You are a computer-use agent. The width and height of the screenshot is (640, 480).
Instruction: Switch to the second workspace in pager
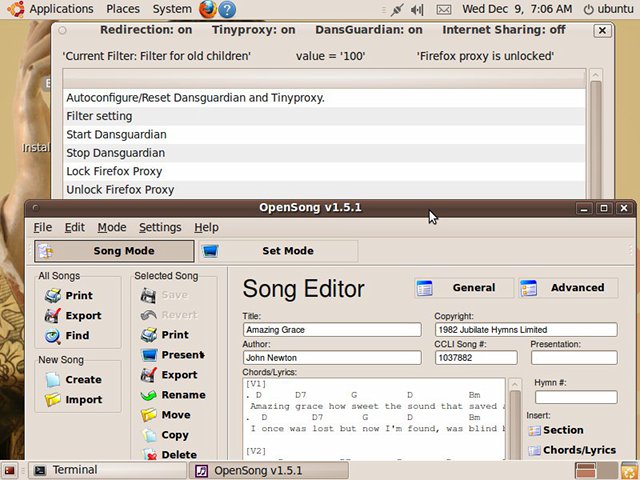click(608, 471)
